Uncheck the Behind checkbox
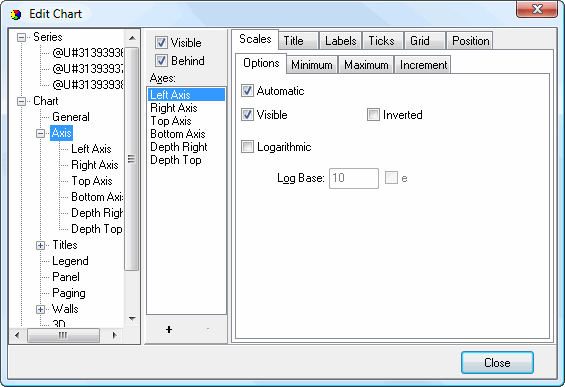Image resolution: width=565 pixels, height=387 pixels. [x=161, y=61]
